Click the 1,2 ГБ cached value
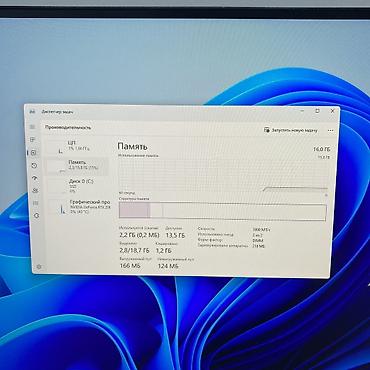370x370 pixels. [x=164, y=251]
